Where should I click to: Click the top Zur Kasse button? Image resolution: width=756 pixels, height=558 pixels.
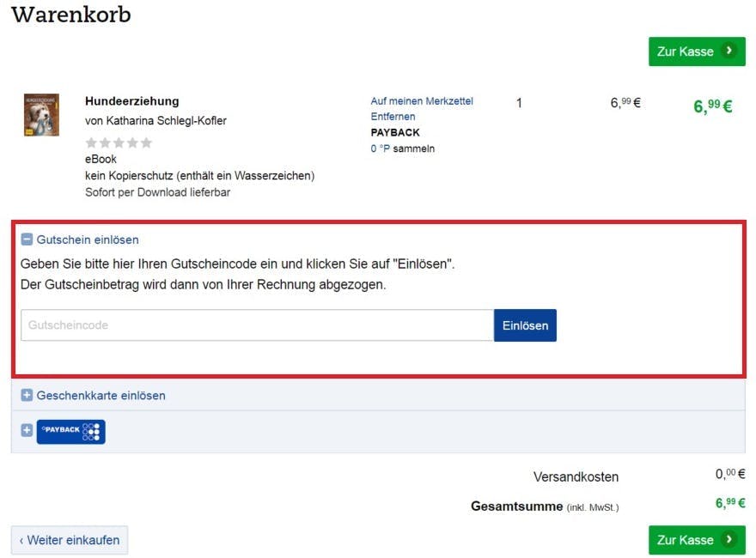click(x=697, y=52)
